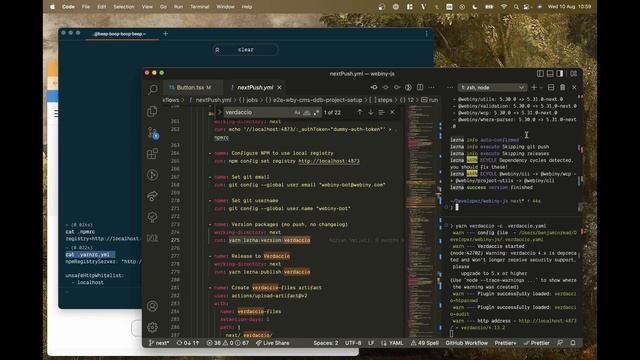Open the Run and Debug icon

click(153, 175)
